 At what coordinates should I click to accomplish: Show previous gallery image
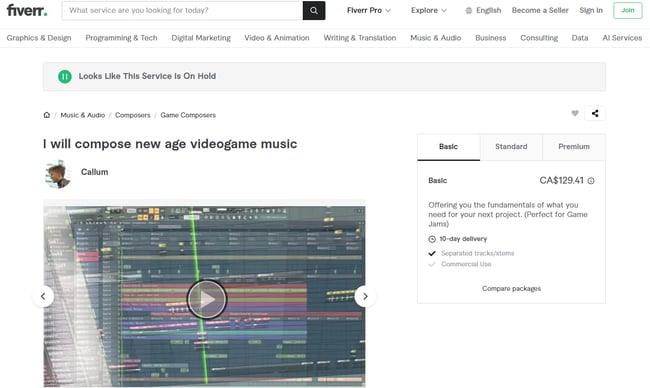43,296
